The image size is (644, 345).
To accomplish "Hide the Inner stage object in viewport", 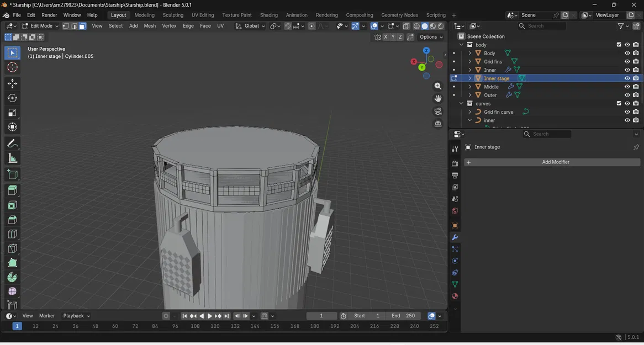I will (x=627, y=78).
